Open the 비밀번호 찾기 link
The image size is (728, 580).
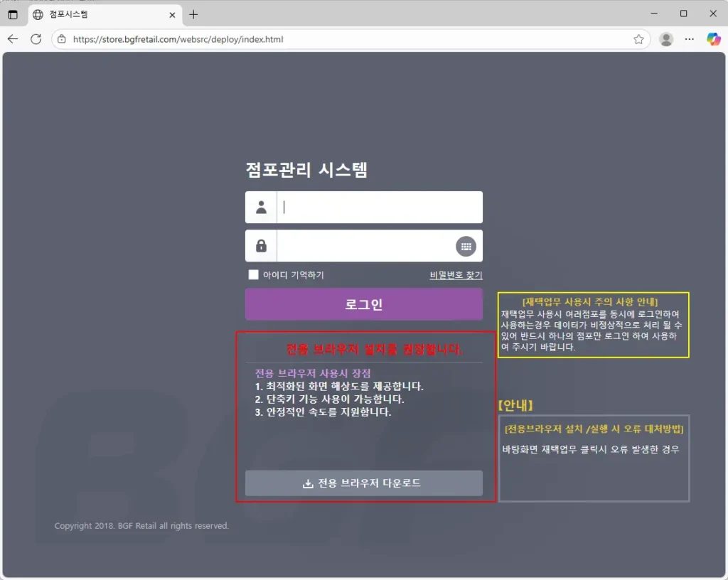456,275
